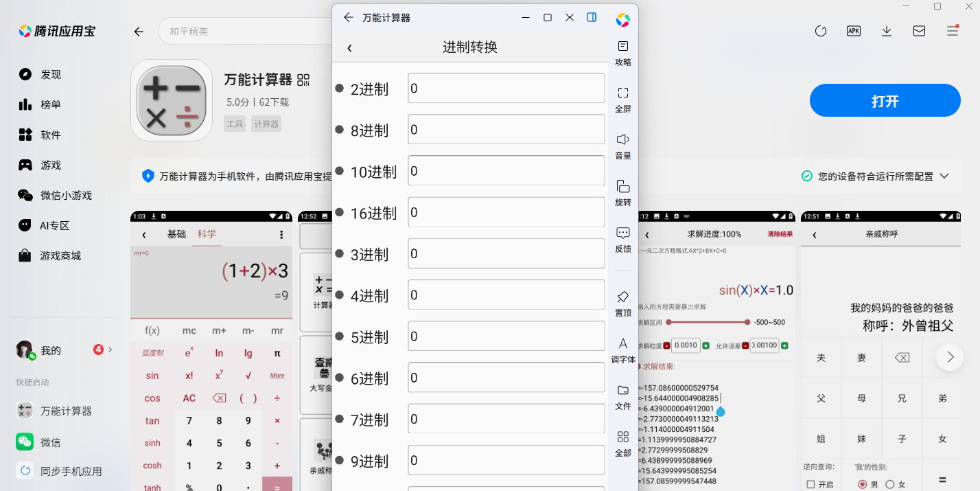The width and height of the screenshot is (980, 491).
Task: Click 全屏 fullscreen icon in sidebar
Action: [x=622, y=93]
